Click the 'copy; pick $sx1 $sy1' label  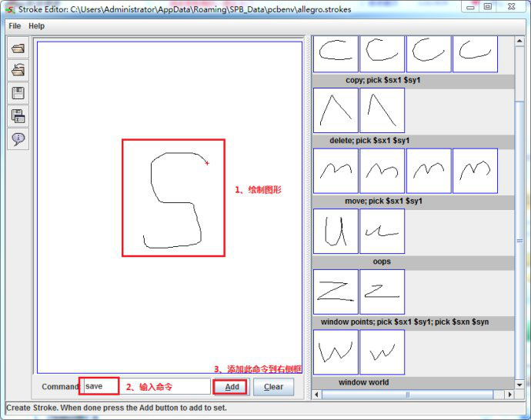(383, 80)
